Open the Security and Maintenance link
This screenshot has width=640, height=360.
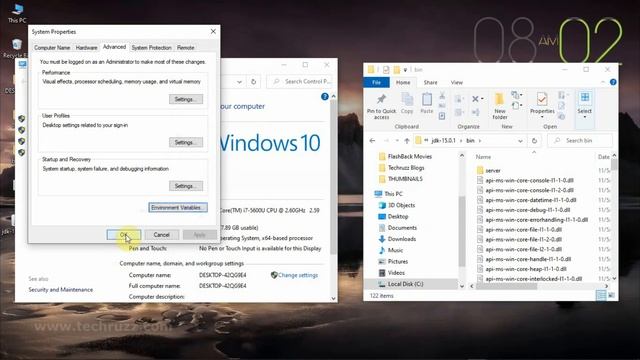click(x=60, y=289)
